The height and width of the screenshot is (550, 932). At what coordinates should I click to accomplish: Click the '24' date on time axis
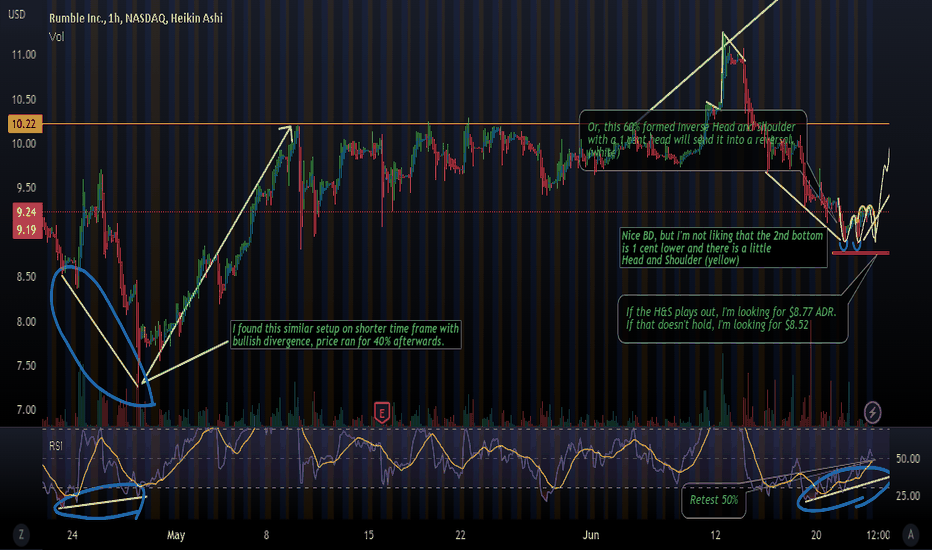coord(72,535)
